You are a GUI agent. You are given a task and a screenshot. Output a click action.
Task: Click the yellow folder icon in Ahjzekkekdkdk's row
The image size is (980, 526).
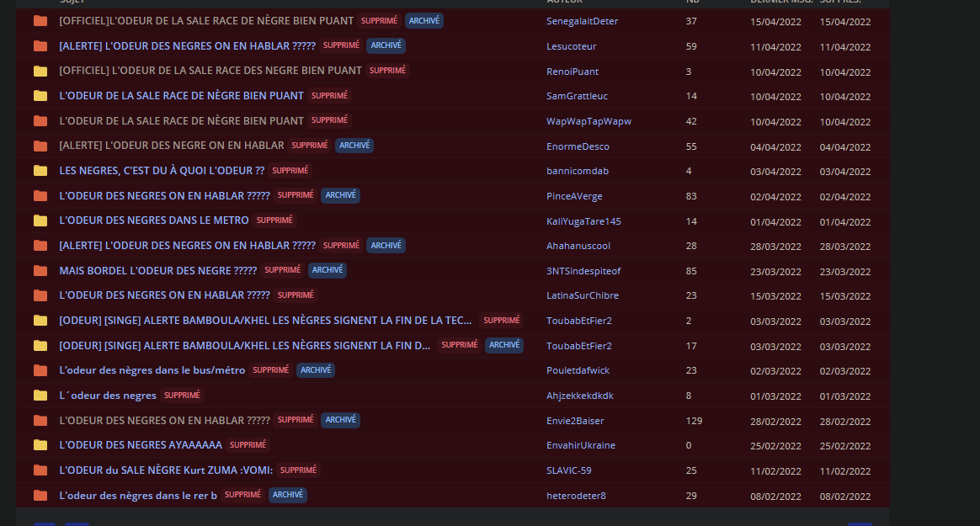click(x=40, y=396)
